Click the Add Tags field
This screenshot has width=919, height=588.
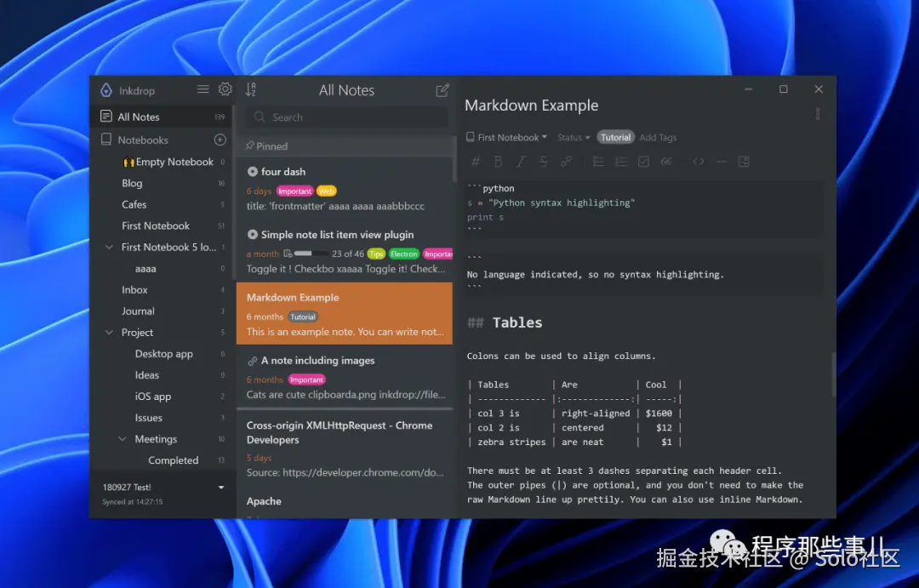[x=658, y=137]
